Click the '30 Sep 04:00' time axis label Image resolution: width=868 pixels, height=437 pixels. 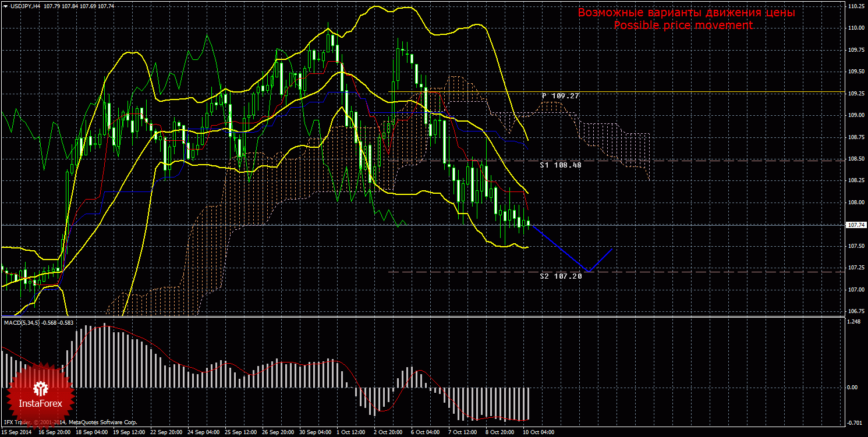tap(316, 432)
